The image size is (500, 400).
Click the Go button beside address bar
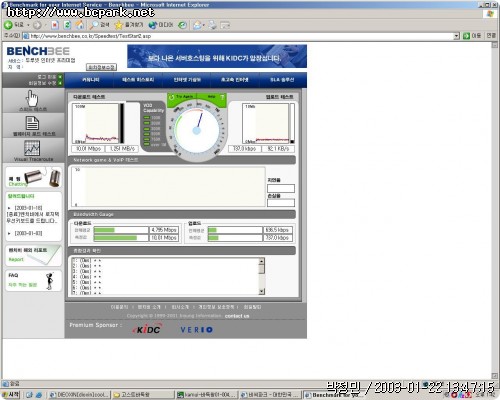(472, 36)
